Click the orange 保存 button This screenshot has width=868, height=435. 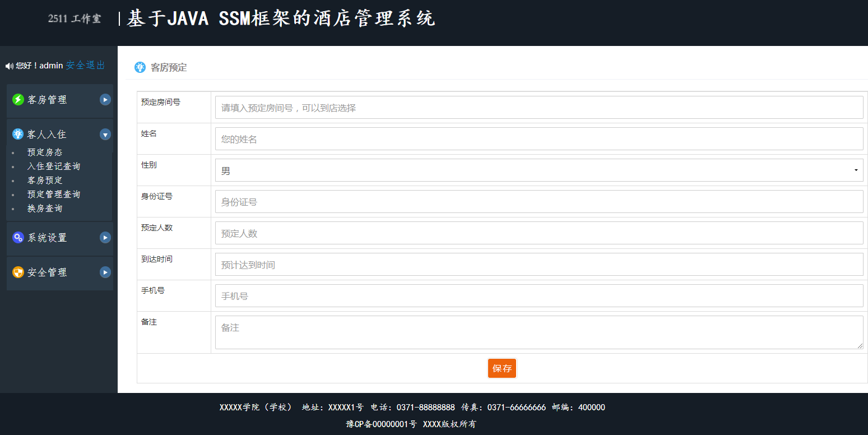(x=502, y=368)
